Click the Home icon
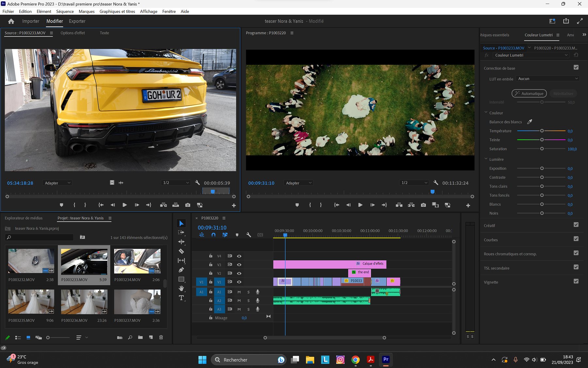 pos(11,21)
